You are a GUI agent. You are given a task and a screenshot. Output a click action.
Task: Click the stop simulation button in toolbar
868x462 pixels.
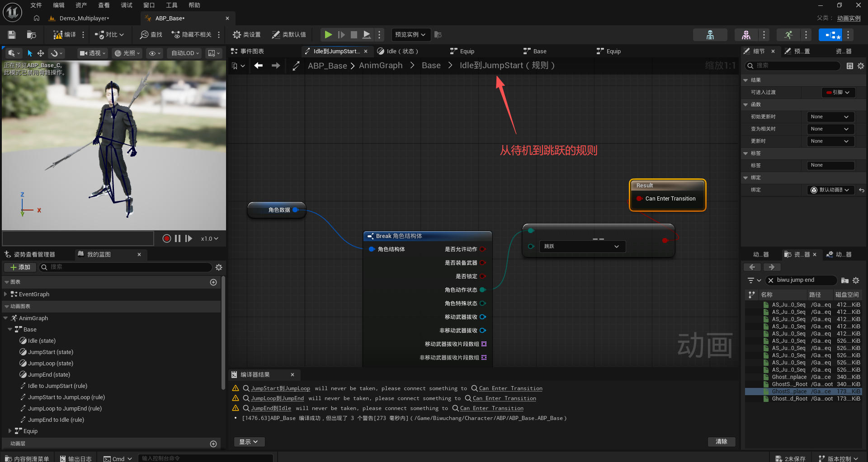354,35
